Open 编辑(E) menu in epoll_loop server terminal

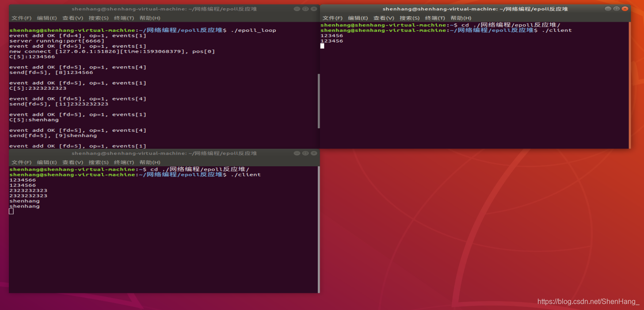point(47,18)
